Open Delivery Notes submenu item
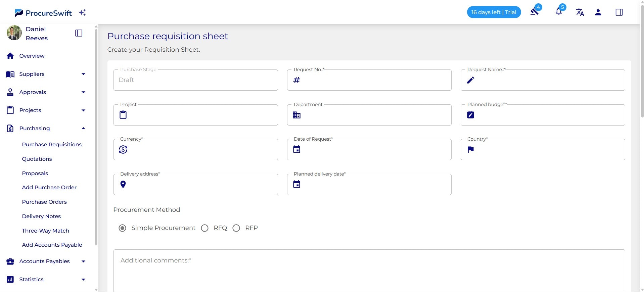 41,216
